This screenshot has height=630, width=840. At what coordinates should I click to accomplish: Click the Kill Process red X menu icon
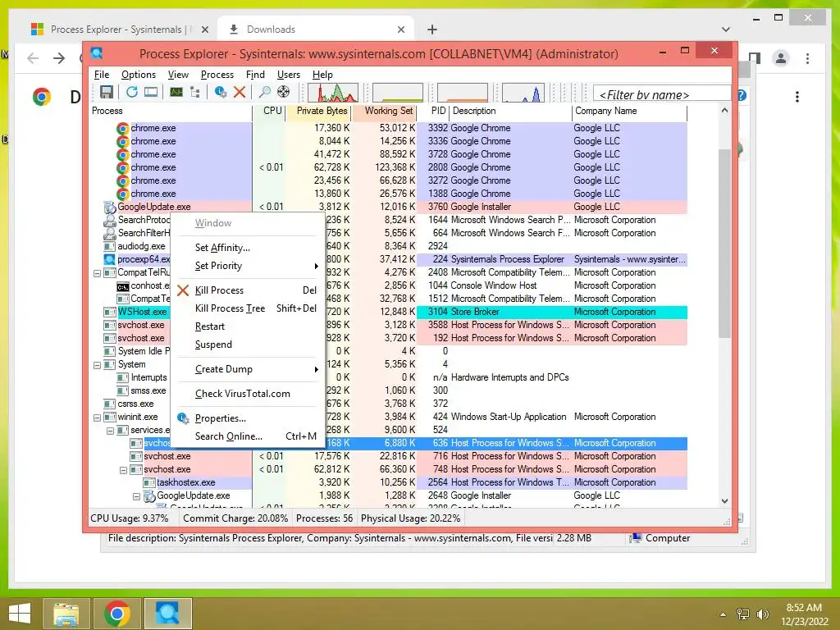click(x=183, y=290)
